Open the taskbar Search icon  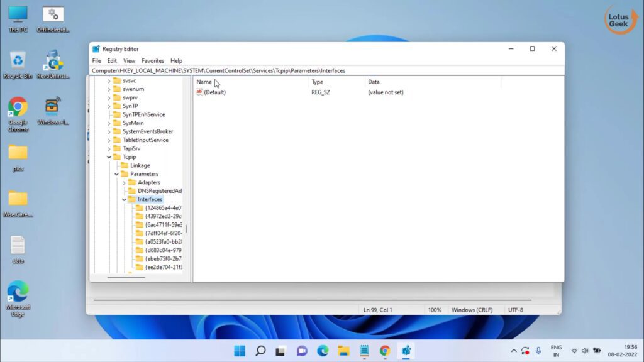[x=260, y=351]
